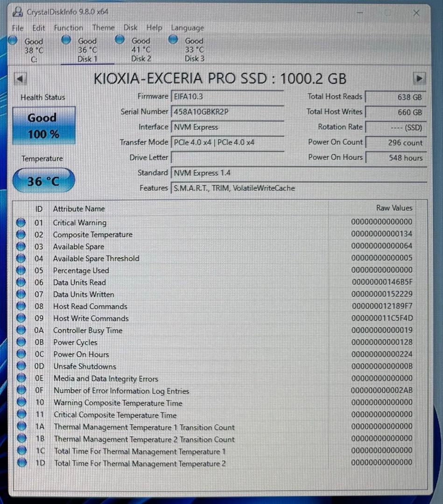Click status icon for Total Time Thermal Management Temperature 2
This screenshot has width=443, height=504.
[22, 462]
